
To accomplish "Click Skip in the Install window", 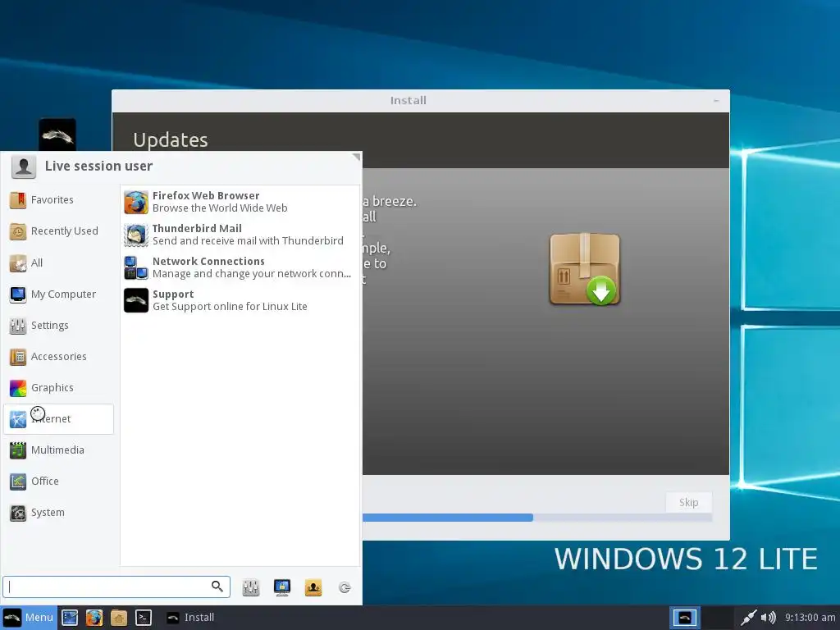I will pos(689,503).
